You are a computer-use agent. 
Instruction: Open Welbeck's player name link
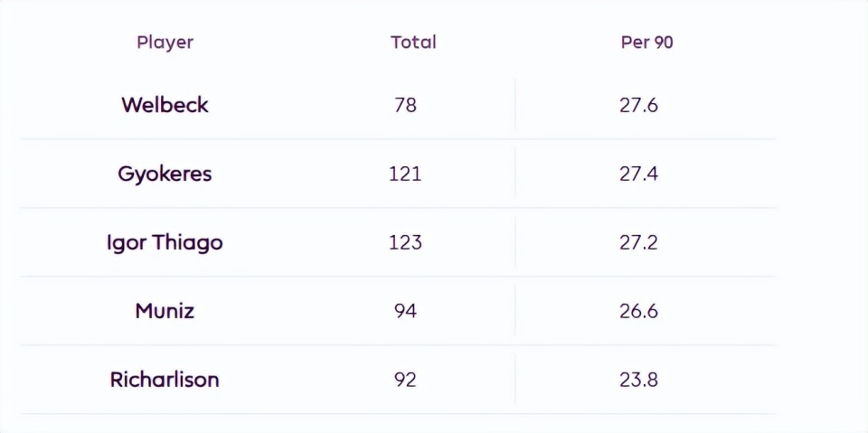pos(165,105)
